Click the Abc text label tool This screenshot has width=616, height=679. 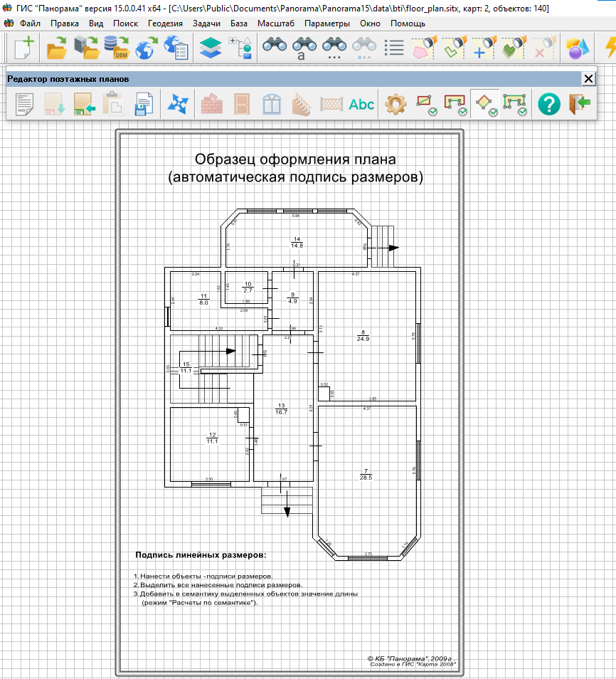(361, 105)
